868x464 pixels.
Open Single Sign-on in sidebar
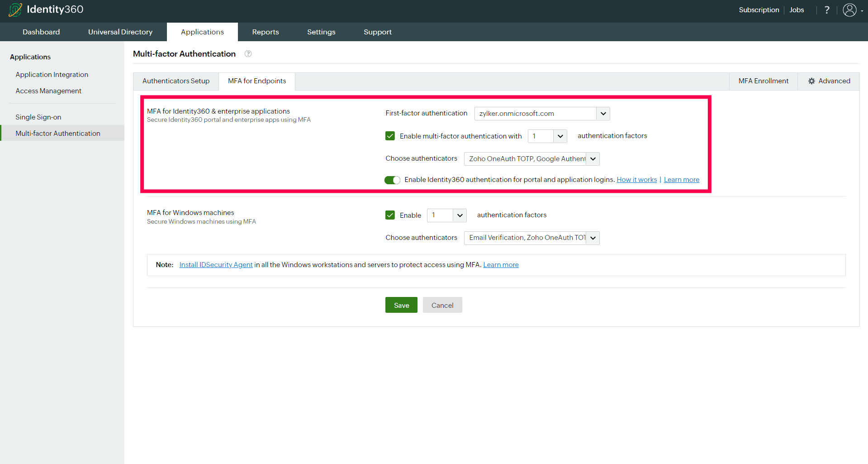(38, 117)
